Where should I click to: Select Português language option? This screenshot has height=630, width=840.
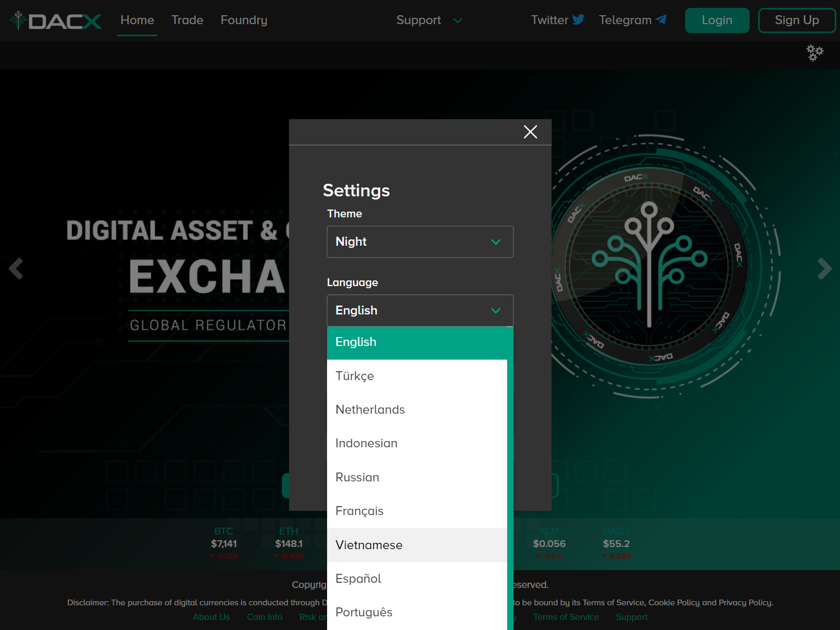pyautogui.click(x=417, y=612)
